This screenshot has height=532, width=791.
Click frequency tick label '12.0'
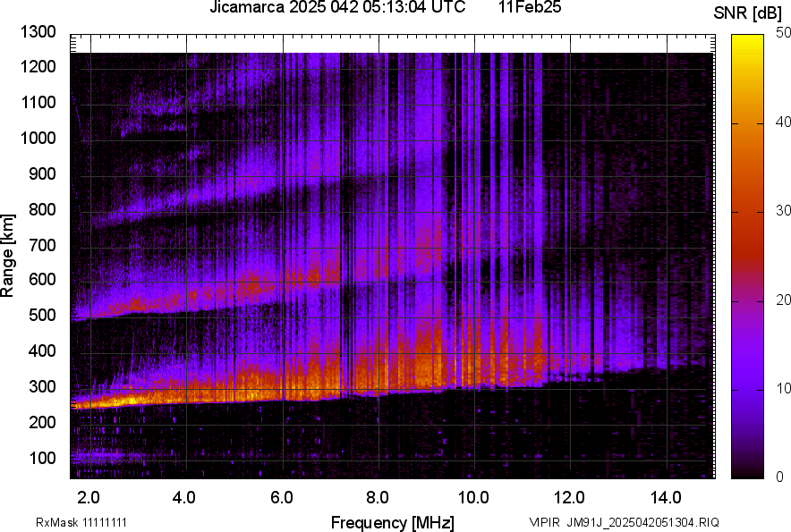pos(570,498)
